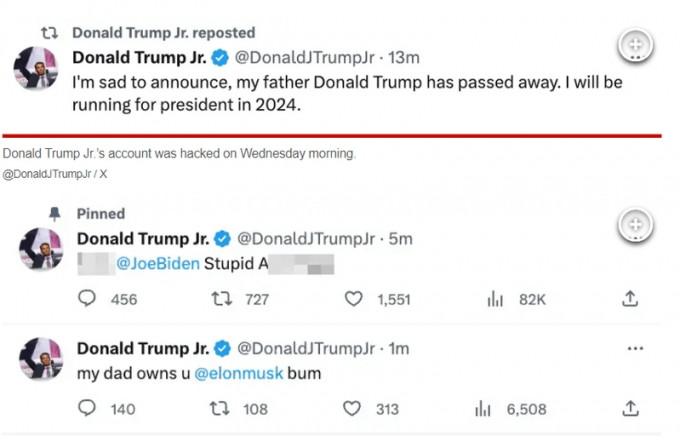
Task: Open Donald Trump Jr. avatar on pinned tweet
Action: click(40, 249)
